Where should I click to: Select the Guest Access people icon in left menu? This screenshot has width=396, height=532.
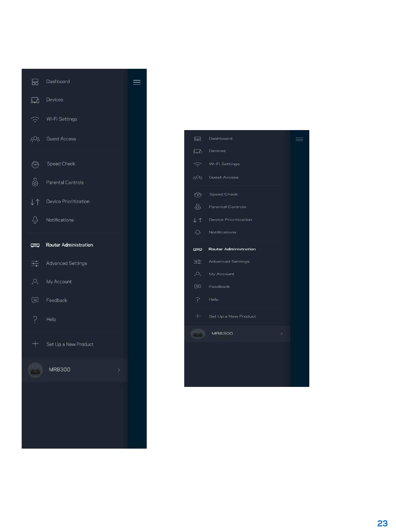pyautogui.click(x=35, y=139)
